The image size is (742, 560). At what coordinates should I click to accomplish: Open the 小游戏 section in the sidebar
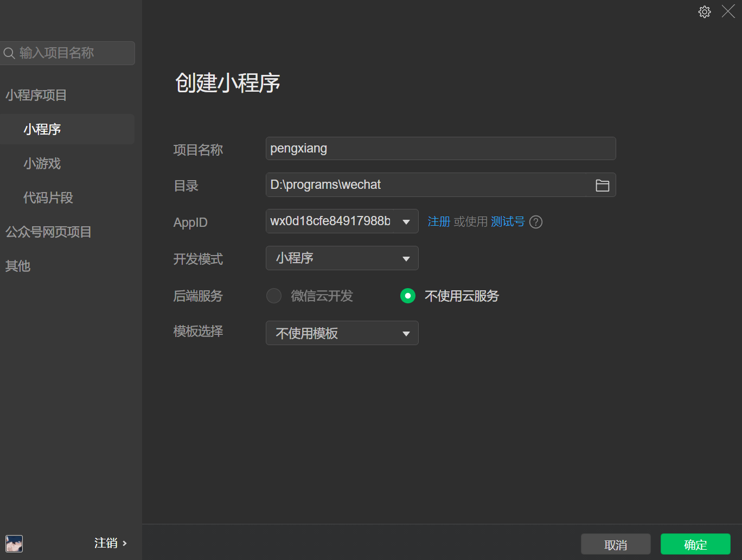pos(42,163)
